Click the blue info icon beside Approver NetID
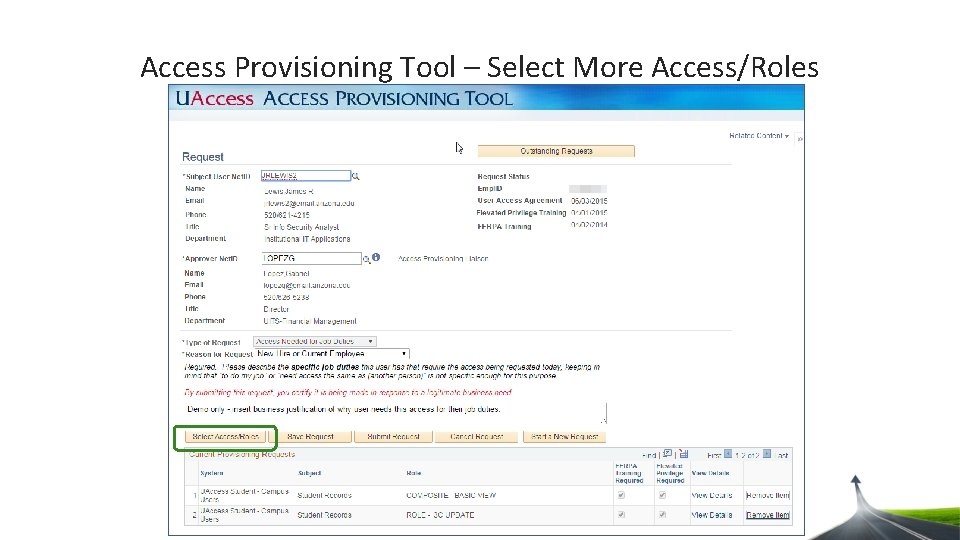This screenshot has width=960, height=540. [x=376, y=258]
